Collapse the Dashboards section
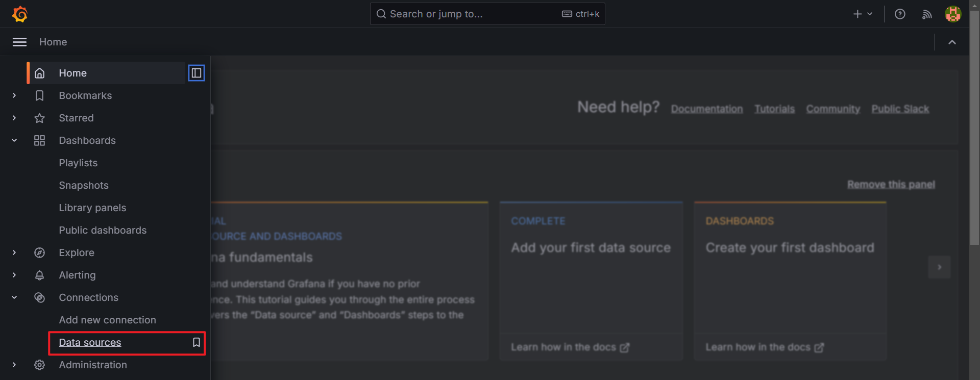This screenshot has width=980, height=380. pos(14,140)
